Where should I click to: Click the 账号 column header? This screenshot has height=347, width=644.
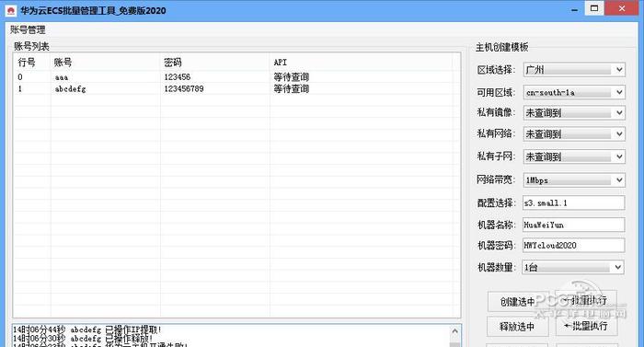106,63
